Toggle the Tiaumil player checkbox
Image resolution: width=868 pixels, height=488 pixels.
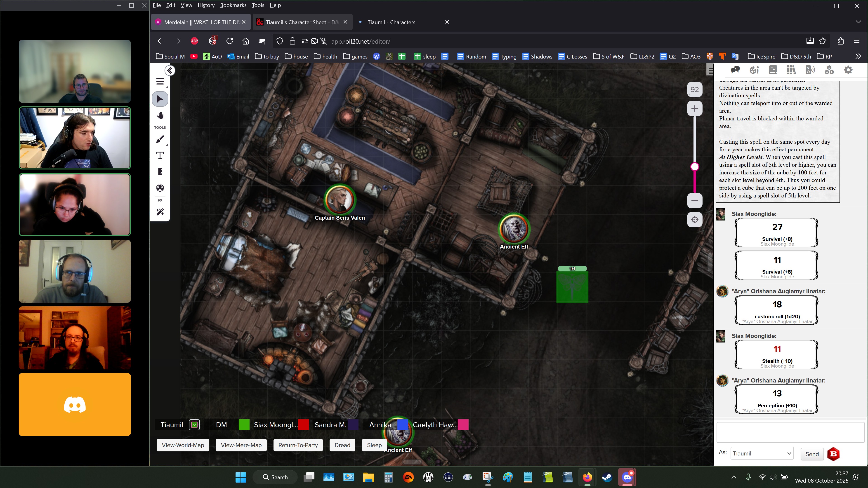pyautogui.click(x=194, y=425)
